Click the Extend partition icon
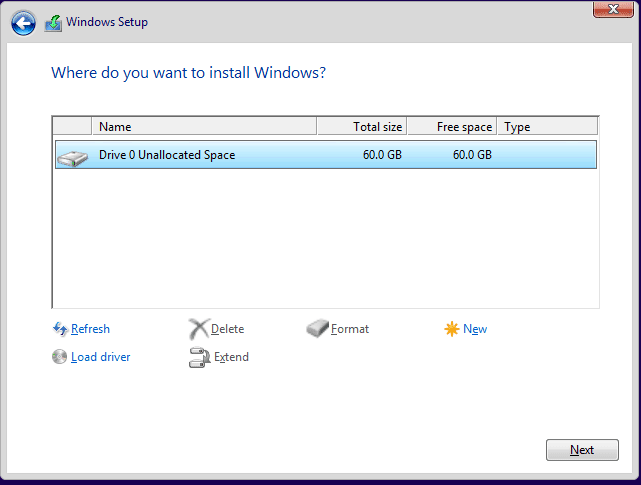Screen dimensions: 641x485 point(199,357)
